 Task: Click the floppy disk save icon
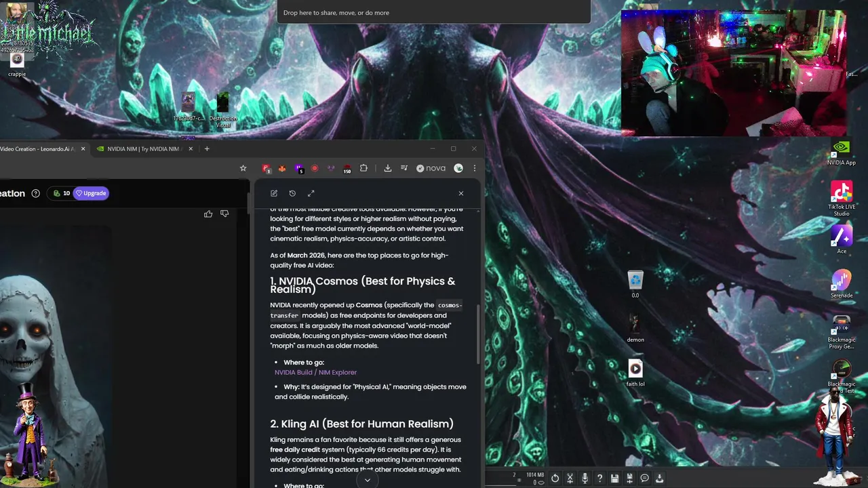614,478
